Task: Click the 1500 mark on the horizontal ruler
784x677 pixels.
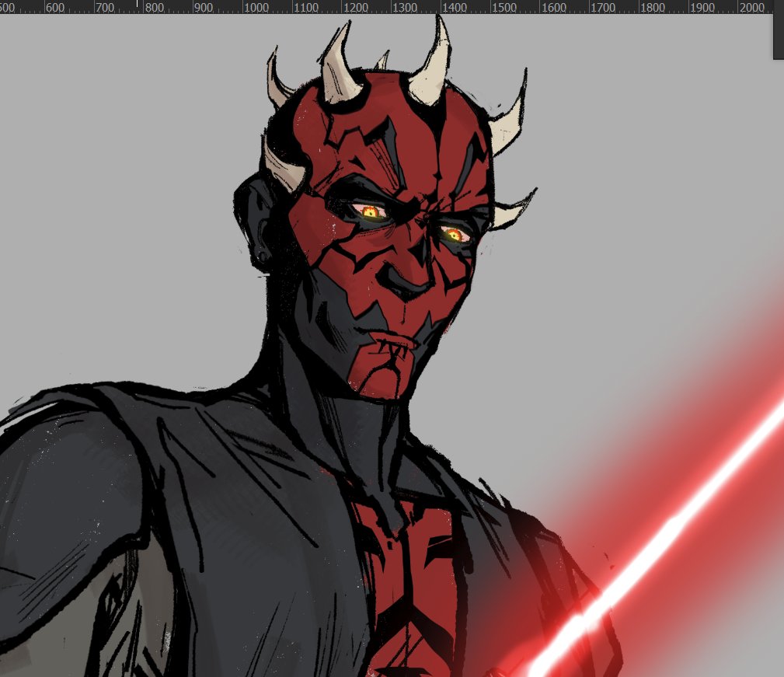Action: pyautogui.click(x=504, y=8)
